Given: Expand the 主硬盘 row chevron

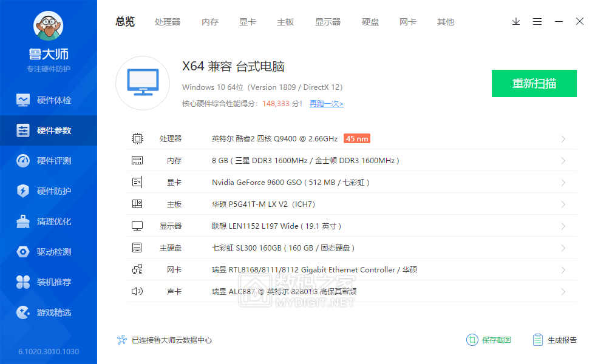Looking at the screenshot, I should tap(563, 248).
